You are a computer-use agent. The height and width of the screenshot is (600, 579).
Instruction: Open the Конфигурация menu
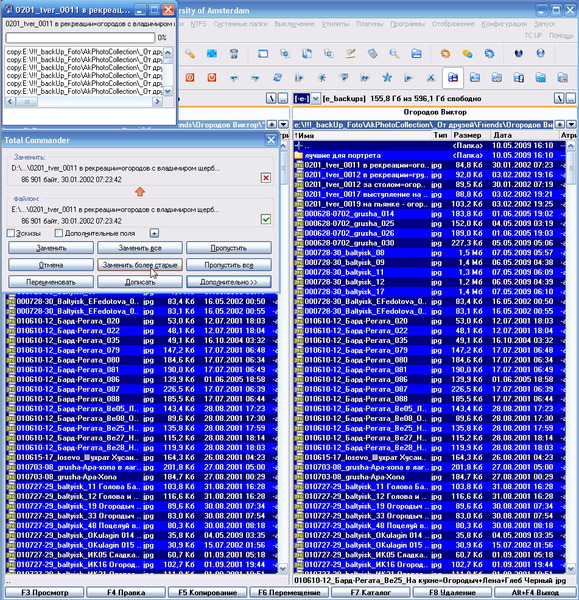504,24
